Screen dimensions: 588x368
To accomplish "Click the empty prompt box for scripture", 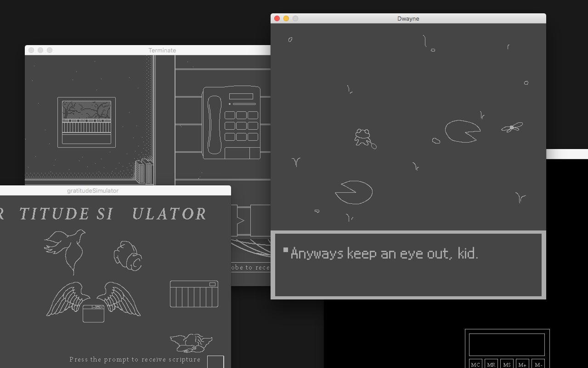I will (215, 362).
